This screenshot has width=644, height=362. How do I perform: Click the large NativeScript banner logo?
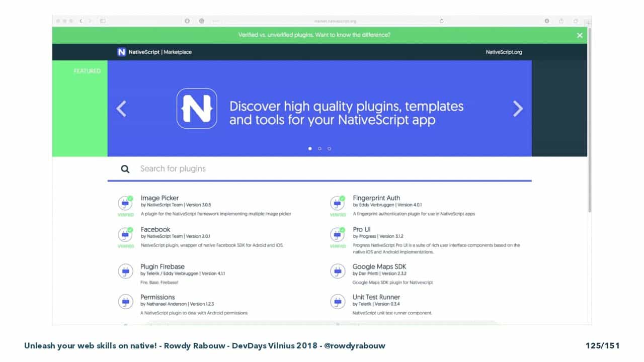click(x=197, y=108)
